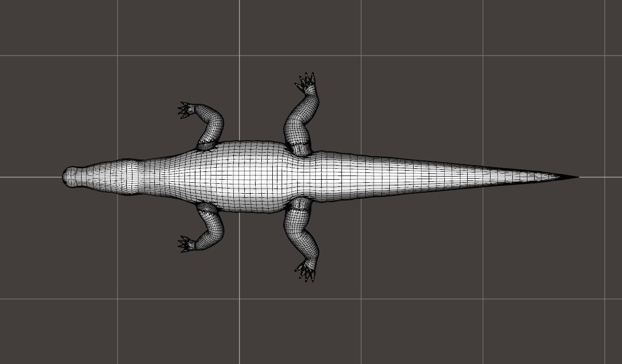Click the claws of the lower hind foot
The image size is (622, 364).
tap(306, 271)
